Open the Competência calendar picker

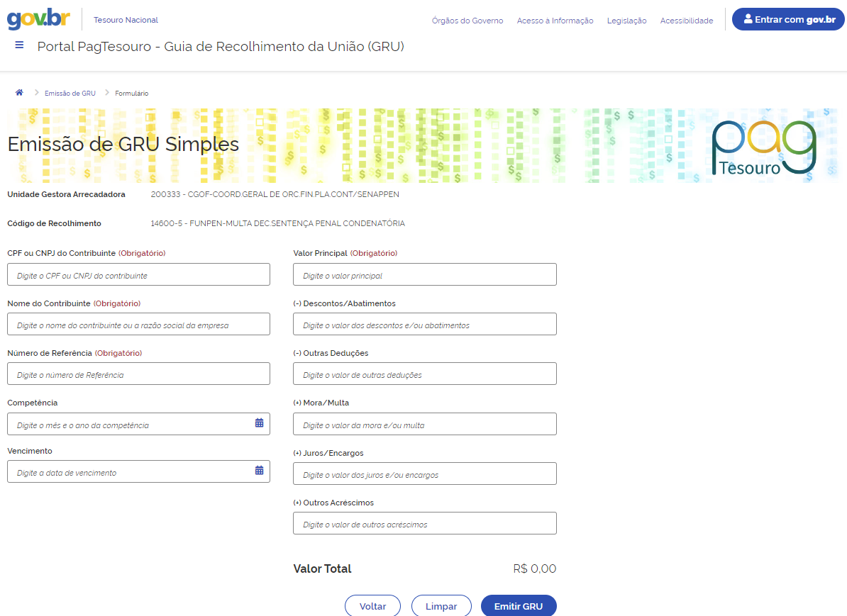(259, 423)
